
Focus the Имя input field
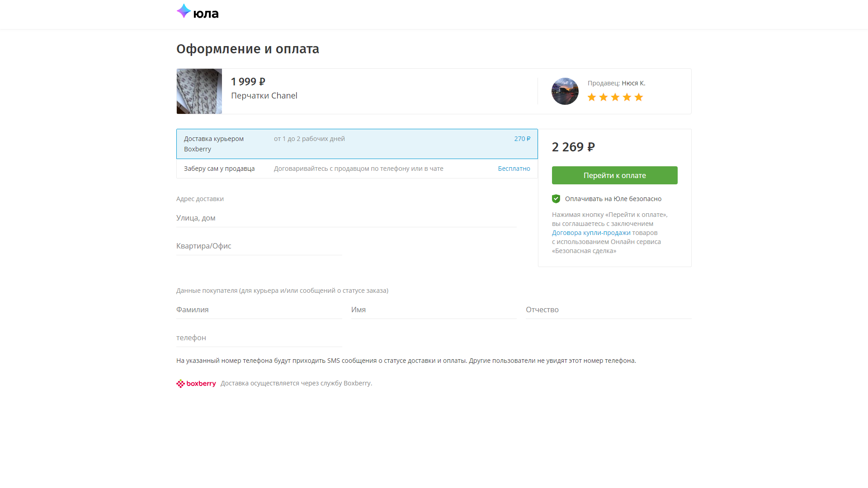point(434,310)
